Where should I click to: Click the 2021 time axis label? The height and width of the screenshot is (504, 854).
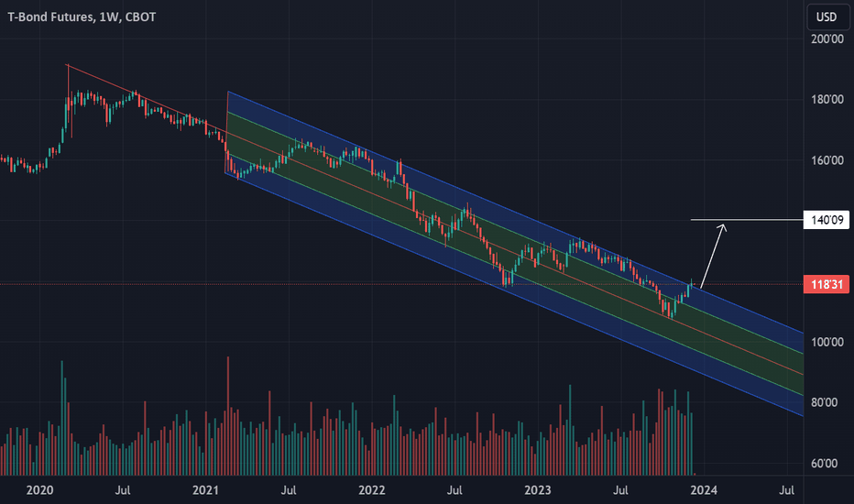pyautogui.click(x=205, y=490)
